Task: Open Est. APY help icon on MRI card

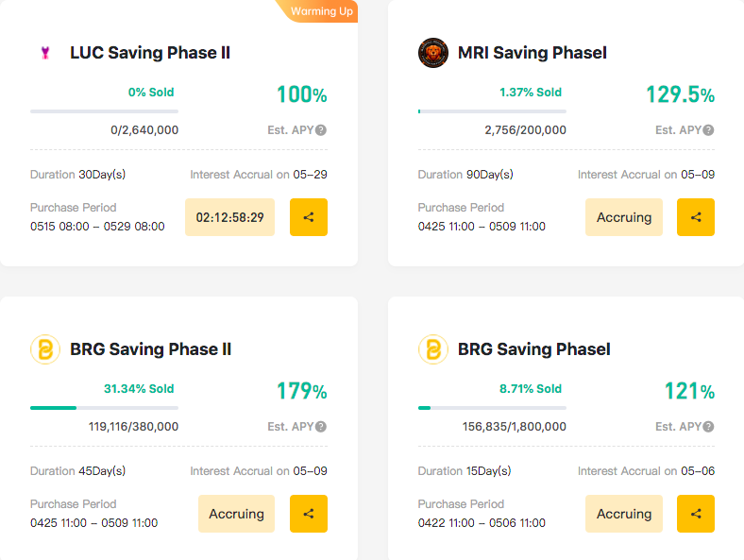Action: point(708,130)
